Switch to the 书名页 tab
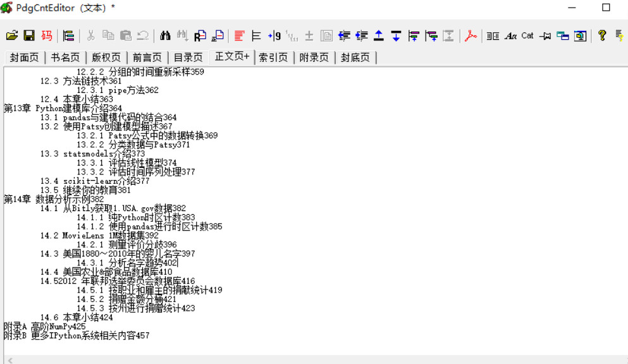The image size is (628, 364). [65, 58]
